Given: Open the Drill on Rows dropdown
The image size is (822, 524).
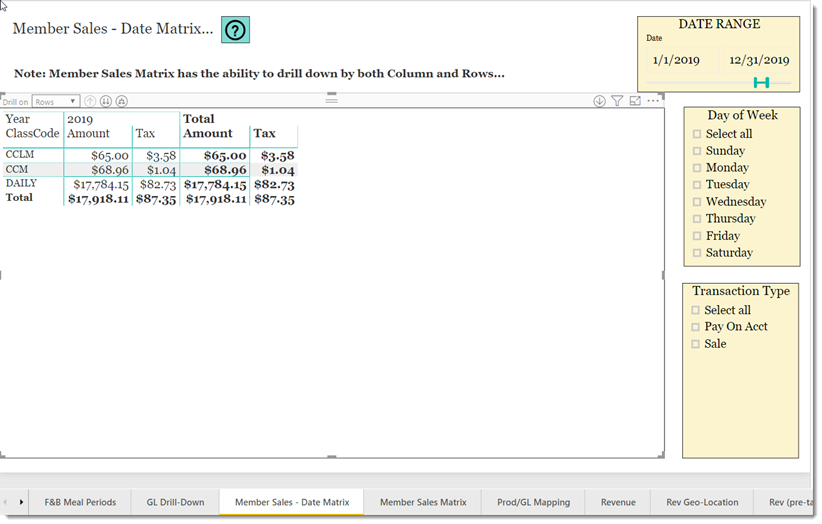Looking at the screenshot, I should [56, 102].
